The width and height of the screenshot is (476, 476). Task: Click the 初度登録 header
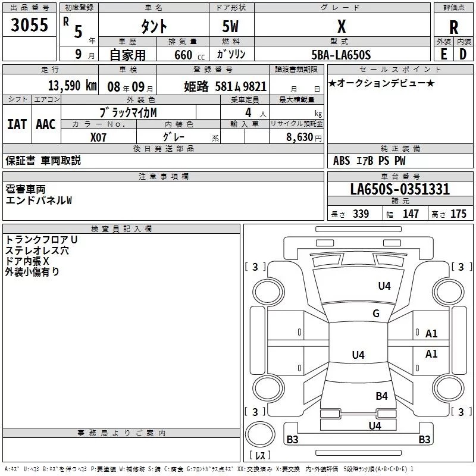pyautogui.click(x=79, y=8)
